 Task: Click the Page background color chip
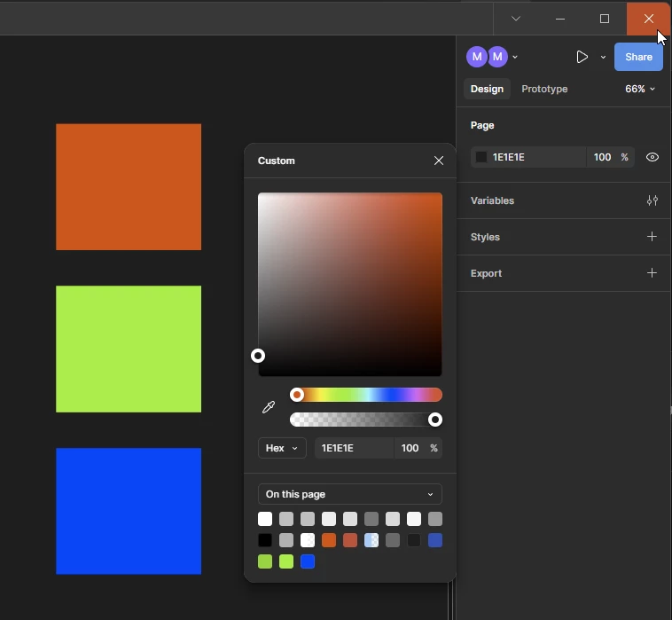point(481,157)
